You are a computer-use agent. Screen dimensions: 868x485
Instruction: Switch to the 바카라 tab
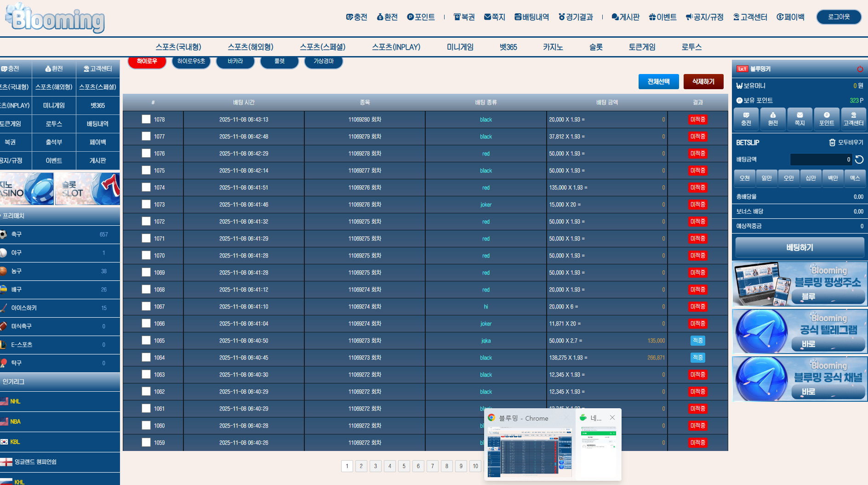[235, 61]
